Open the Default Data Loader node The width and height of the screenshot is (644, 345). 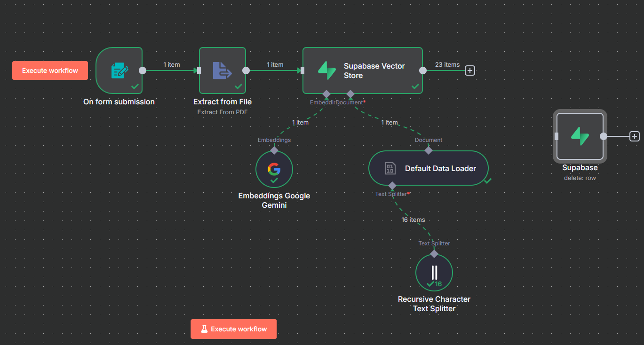pyautogui.click(x=429, y=168)
